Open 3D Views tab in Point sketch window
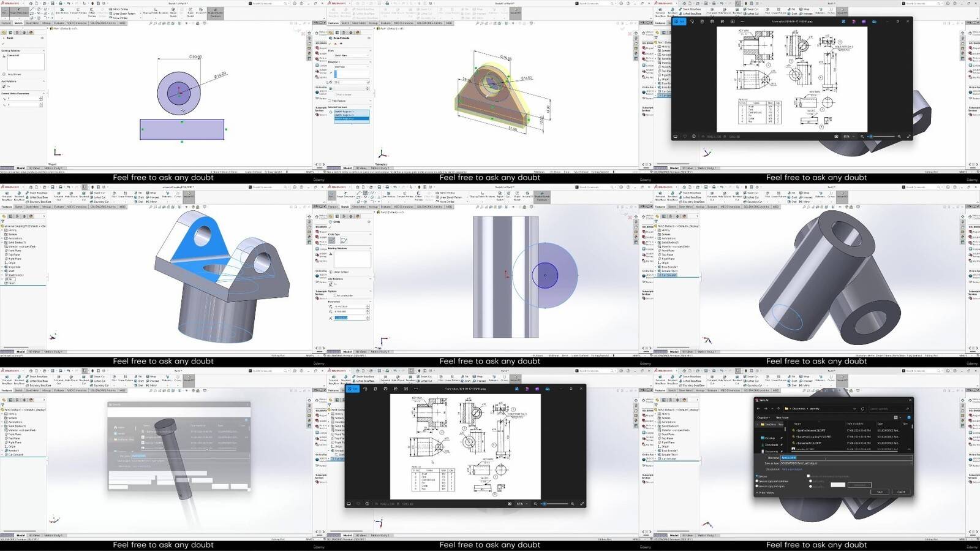This screenshot has width=980, height=551. (x=34, y=167)
